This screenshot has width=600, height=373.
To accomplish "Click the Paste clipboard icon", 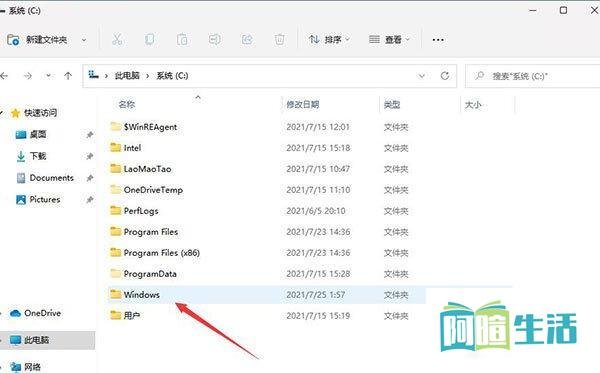I will click(182, 39).
